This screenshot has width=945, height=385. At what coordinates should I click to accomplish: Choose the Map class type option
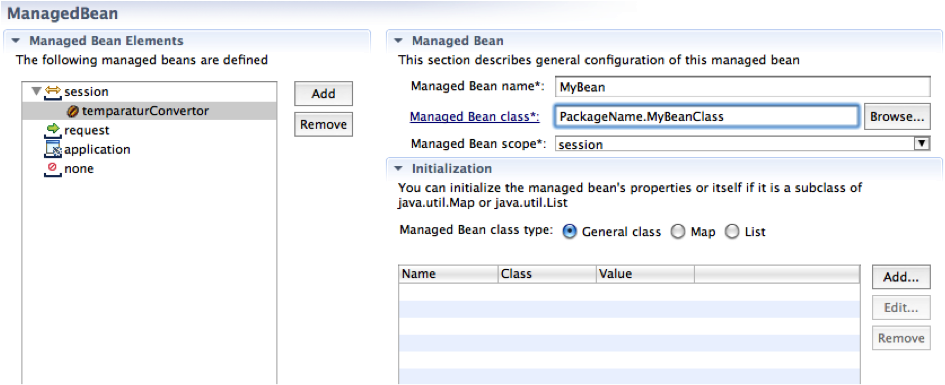pos(678,231)
